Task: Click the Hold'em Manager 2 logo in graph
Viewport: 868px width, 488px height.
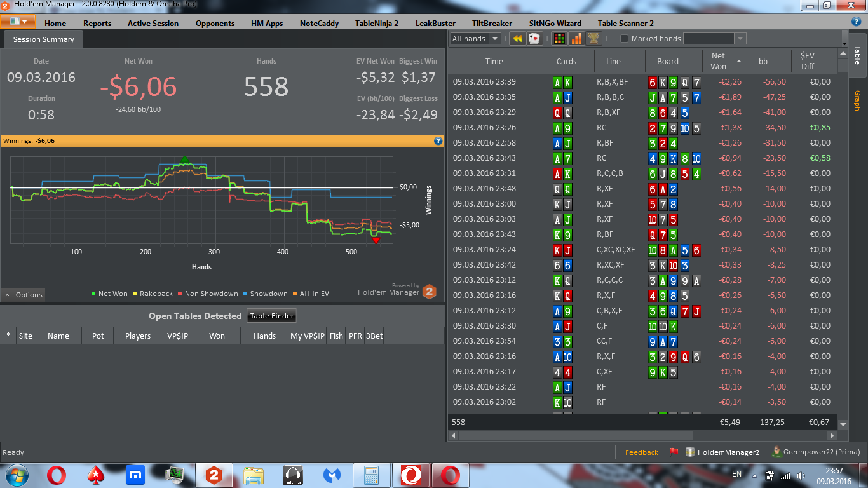Action: [x=429, y=291]
